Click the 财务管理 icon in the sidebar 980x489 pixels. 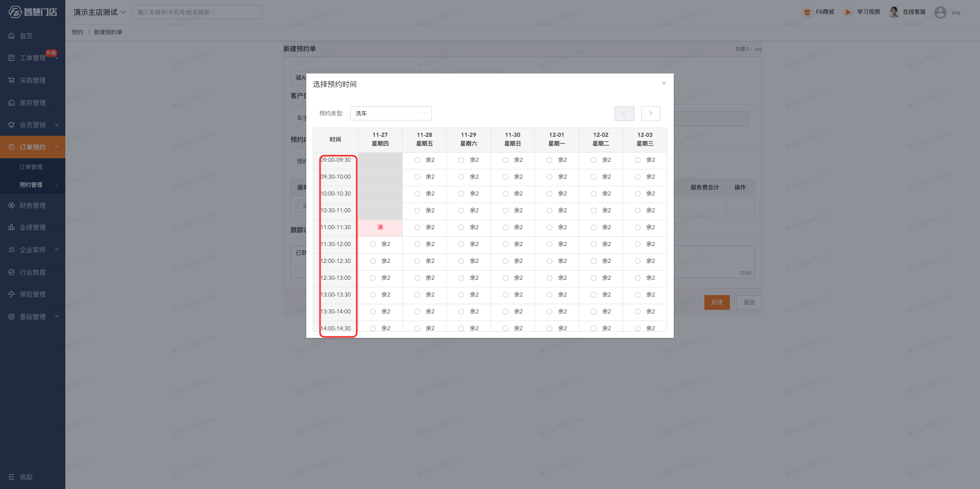click(x=11, y=206)
